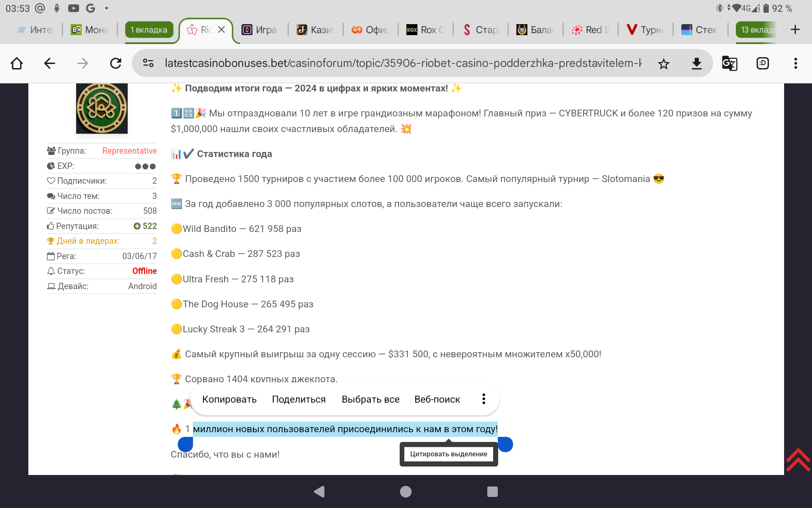The height and width of the screenshot is (508, 812).
Task: Bookmark page with star icon
Action: [664, 63]
